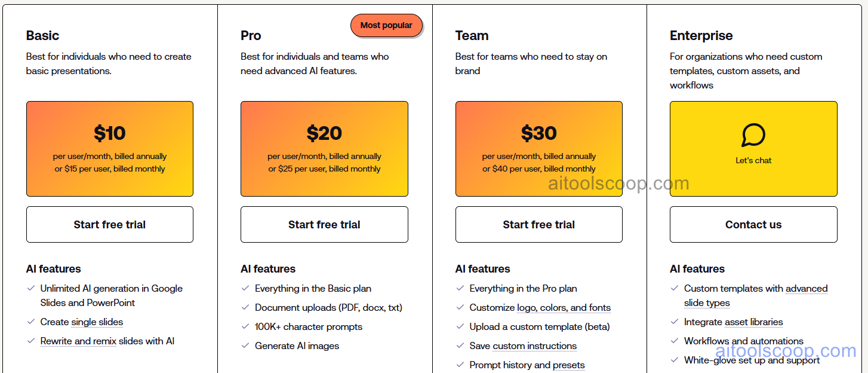The image size is (868, 373).
Task: Click the checkmark next to "Generate AI images"
Action: [x=245, y=346]
